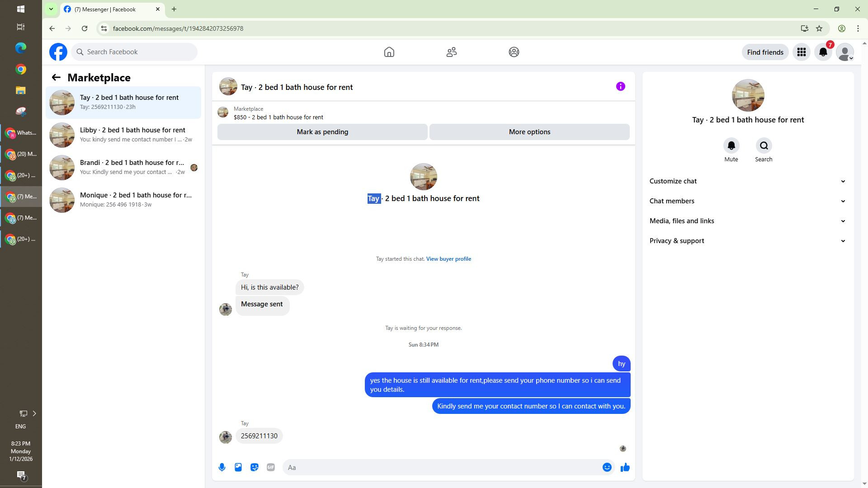The width and height of the screenshot is (868, 488).
Task: Open View buyer profile link
Action: pos(448,259)
